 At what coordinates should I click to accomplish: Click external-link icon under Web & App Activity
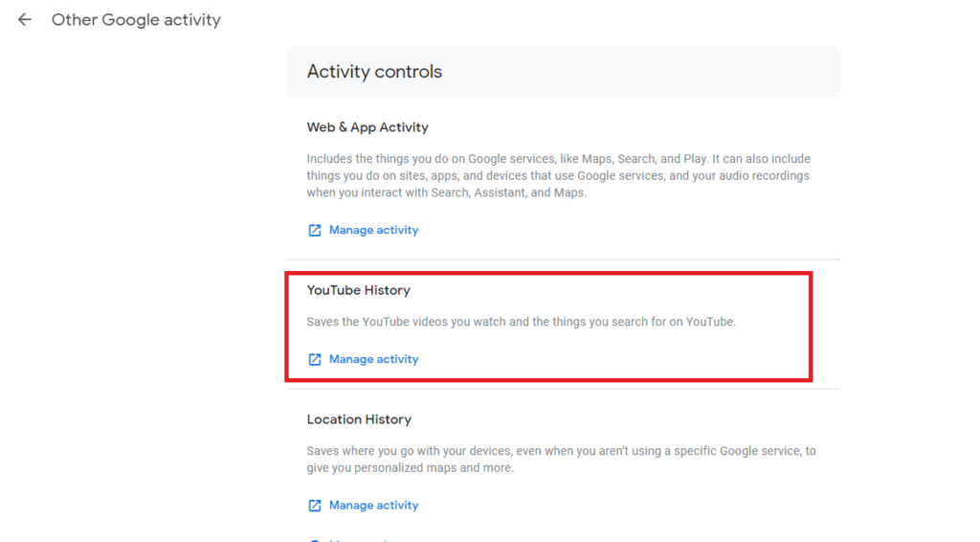[314, 230]
